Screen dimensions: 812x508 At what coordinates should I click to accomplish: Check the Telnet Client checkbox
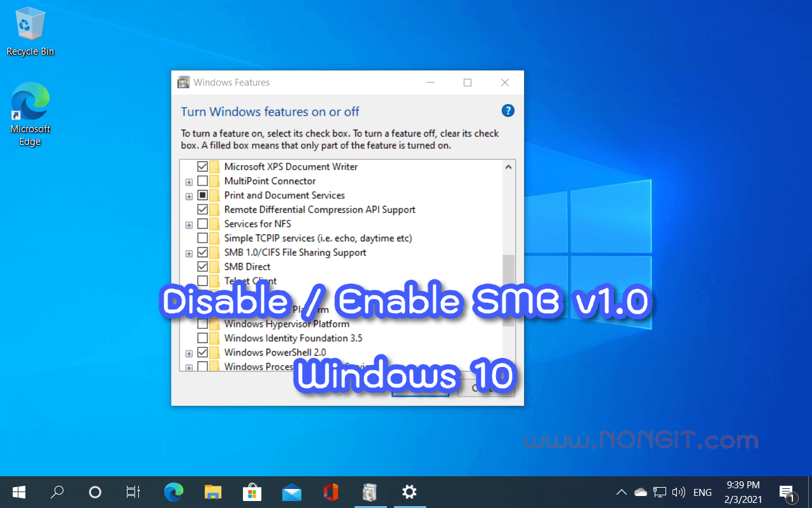(x=202, y=281)
